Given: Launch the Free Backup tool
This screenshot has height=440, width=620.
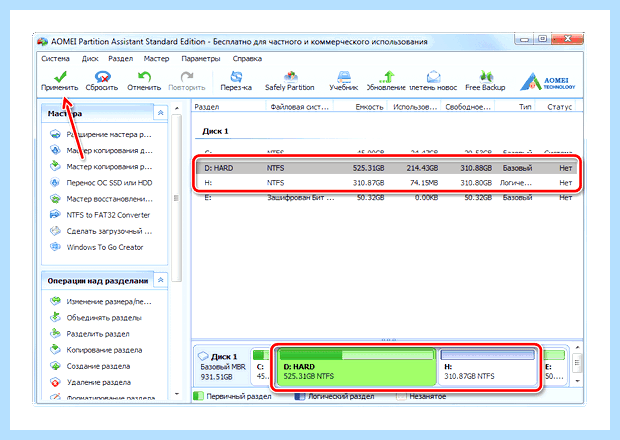Looking at the screenshot, I should [485, 81].
